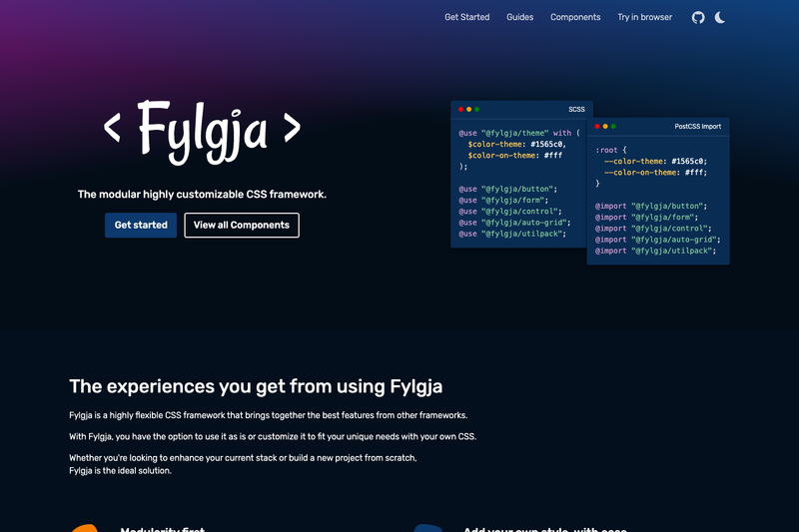The image size is (799, 532).
Task: Open the Get Started nav link
Action: pos(466,17)
